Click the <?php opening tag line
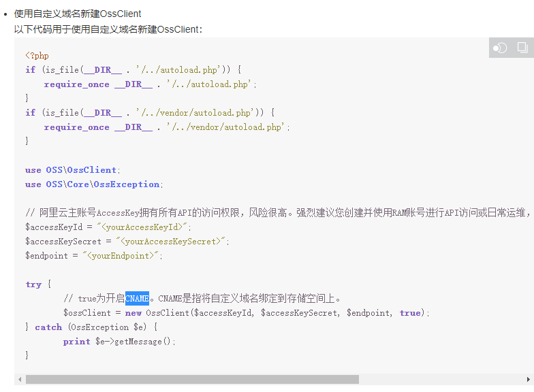Image resolution: width=534 pixels, height=392 pixels. click(x=37, y=56)
